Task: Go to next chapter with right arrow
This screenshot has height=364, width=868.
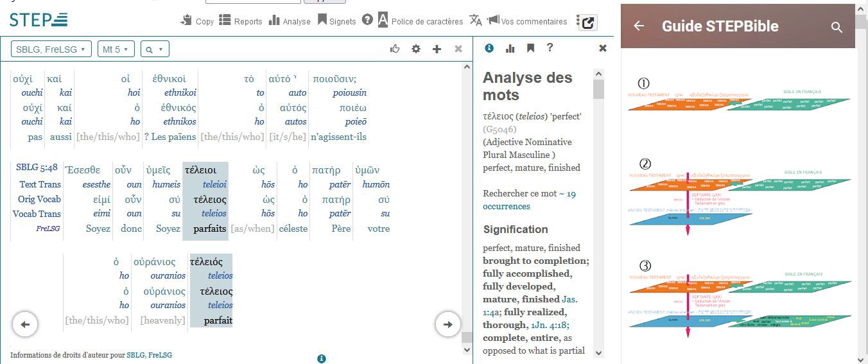Action: pos(447,324)
